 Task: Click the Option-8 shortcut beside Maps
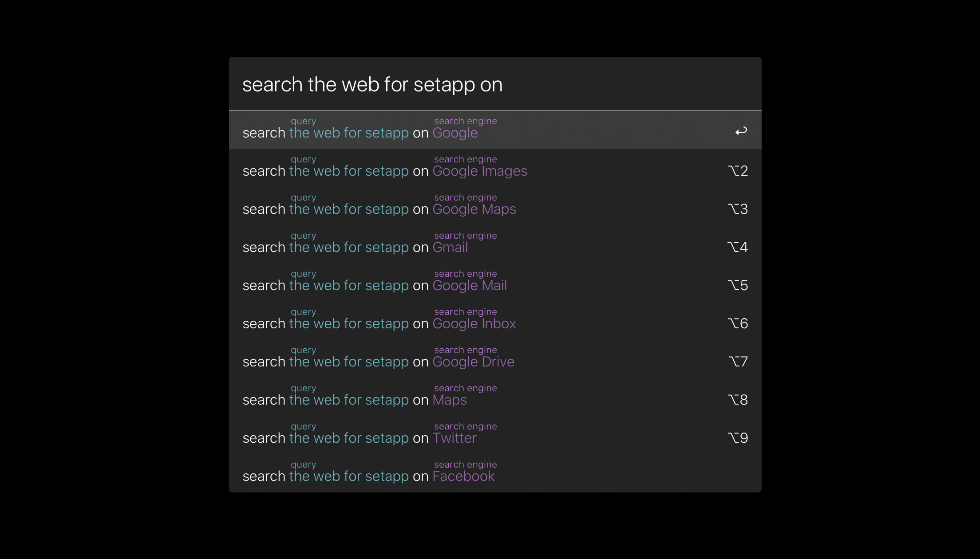click(x=738, y=400)
